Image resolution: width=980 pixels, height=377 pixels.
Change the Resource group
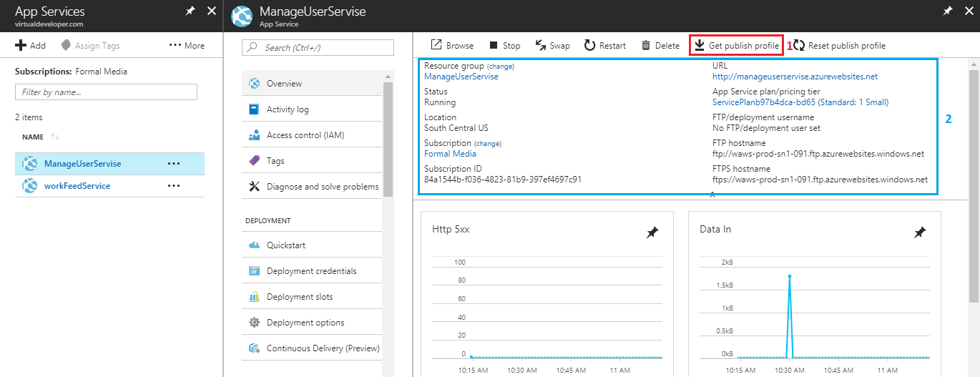[501, 66]
